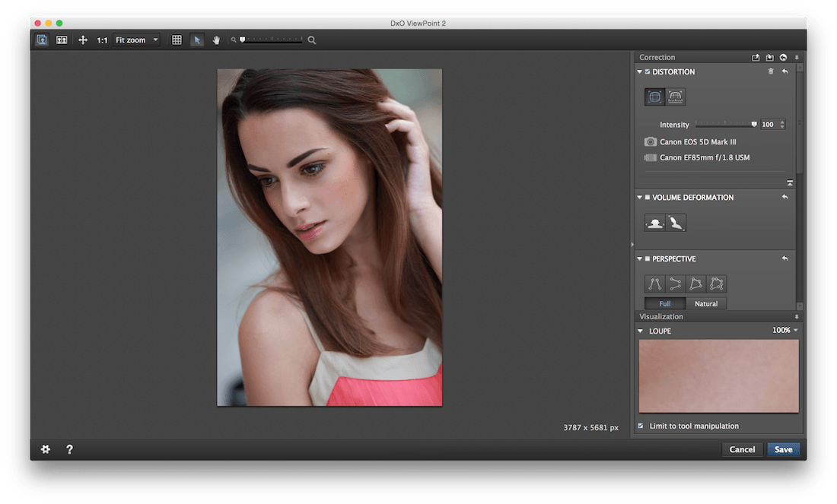Open the Fit zoom dropdown

[137, 40]
